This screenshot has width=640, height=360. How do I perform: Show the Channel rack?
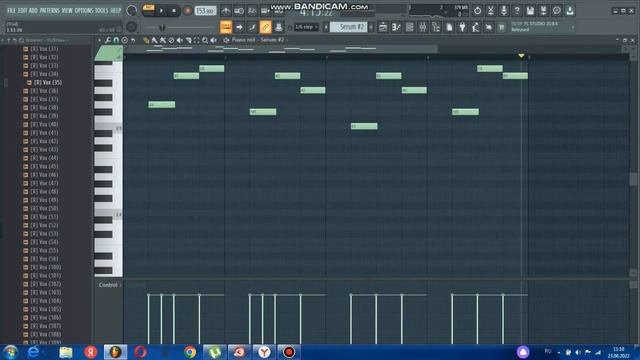tap(409, 27)
